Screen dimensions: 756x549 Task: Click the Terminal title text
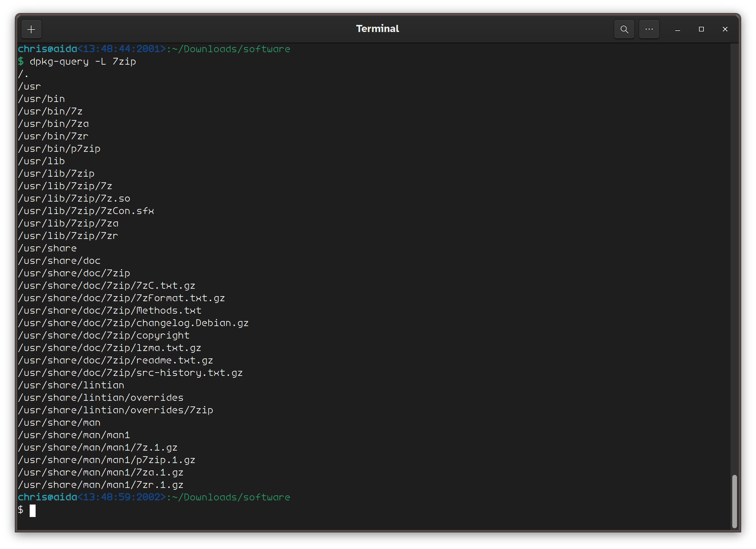coord(377,28)
